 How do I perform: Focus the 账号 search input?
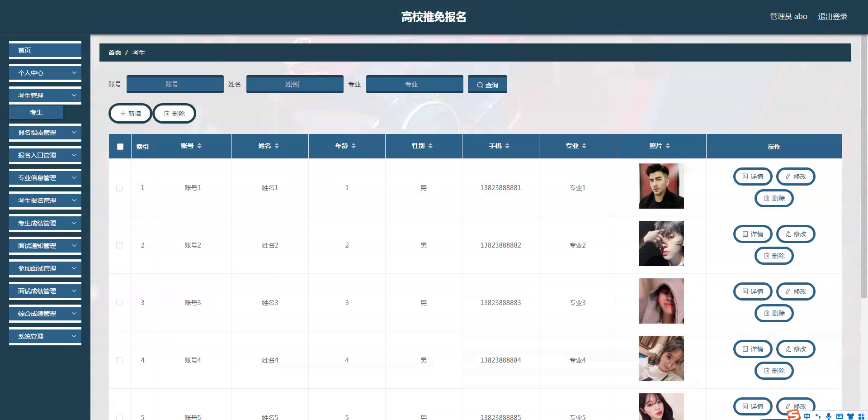point(175,84)
